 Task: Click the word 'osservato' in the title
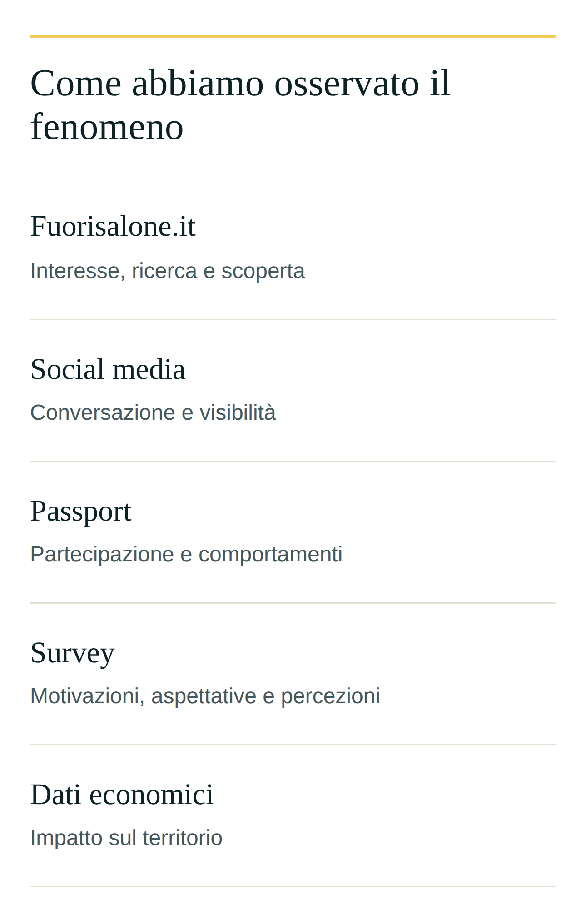[347, 83]
